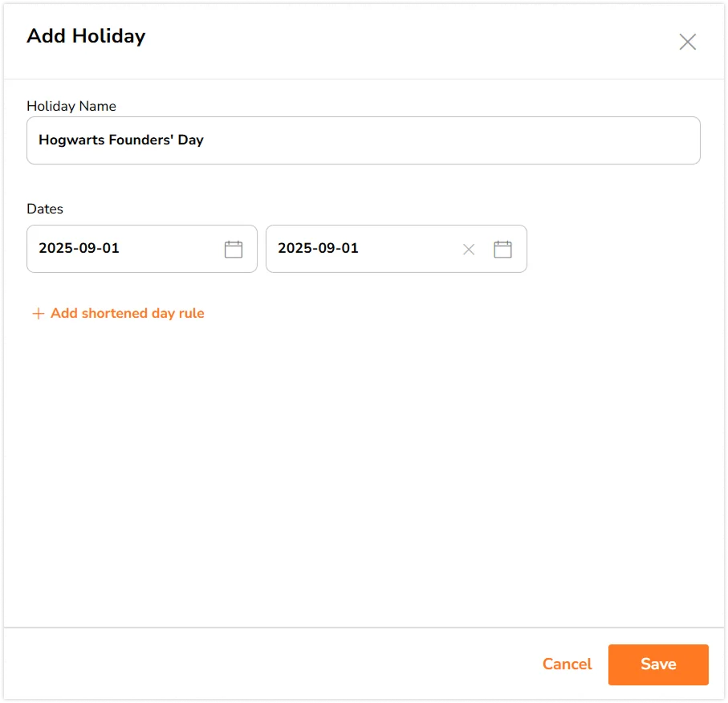Click Add shortened day rule link
The image size is (728, 703).
[127, 314]
